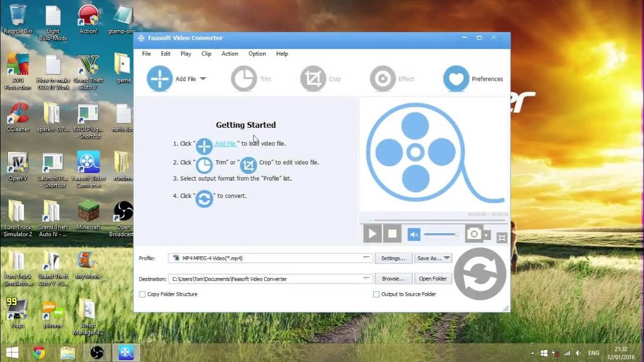Screen dimensions: 644x362
Task: Open the Edit menu
Action: click(x=166, y=54)
